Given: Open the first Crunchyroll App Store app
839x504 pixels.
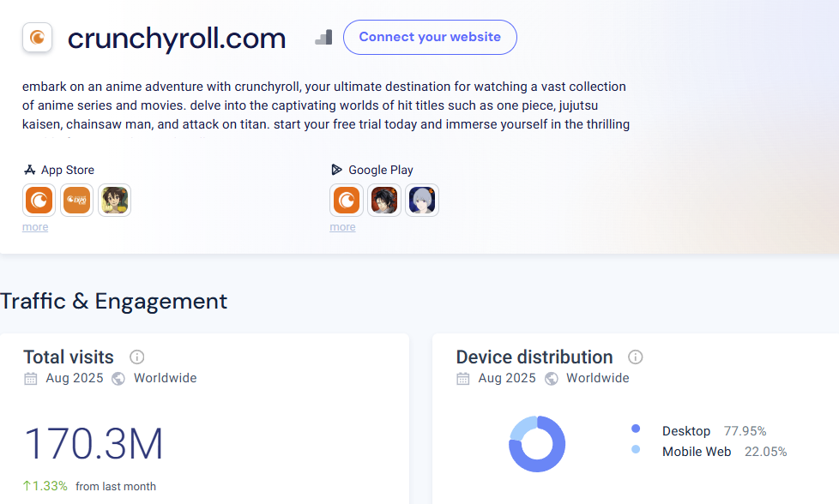Looking at the screenshot, I should click(39, 201).
